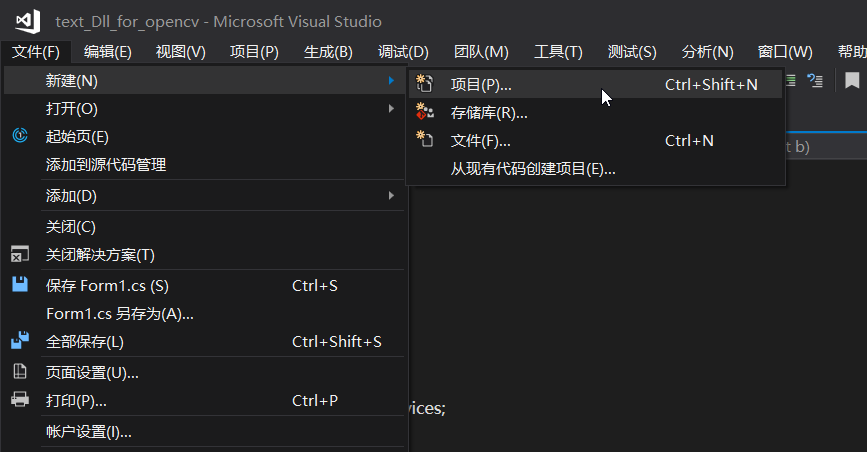Click the save all icon
This screenshot has width=867, height=452.
[x=20, y=340]
